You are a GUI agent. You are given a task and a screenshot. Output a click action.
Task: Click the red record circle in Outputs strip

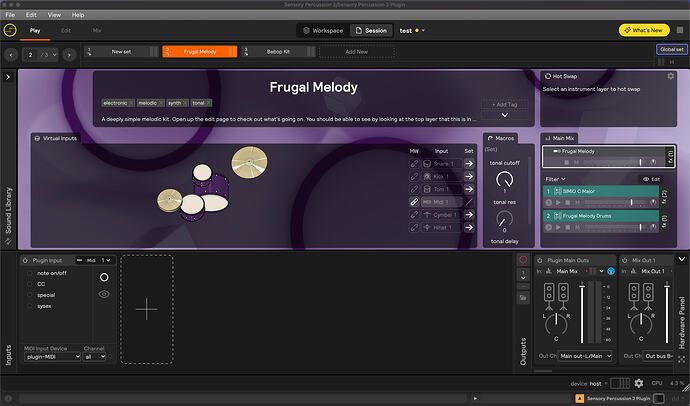(x=523, y=260)
